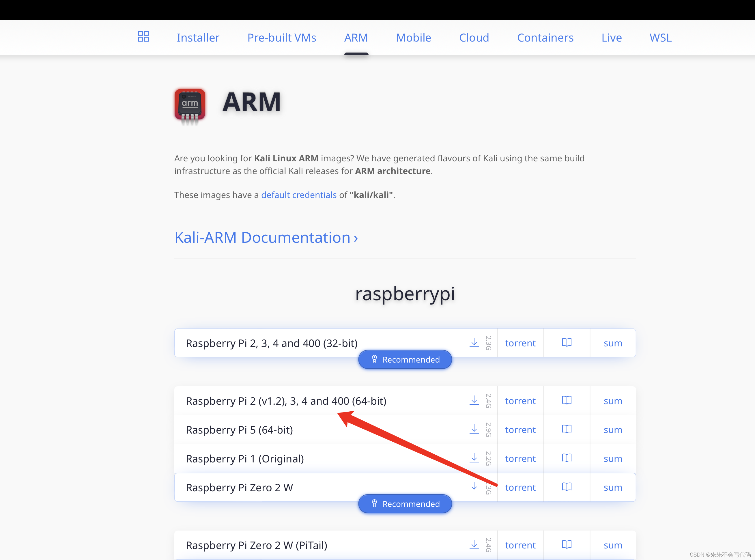Open book icon for Raspberry Pi 2 (v1.2) 64-bit
Image resolution: width=755 pixels, height=560 pixels.
pos(567,400)
